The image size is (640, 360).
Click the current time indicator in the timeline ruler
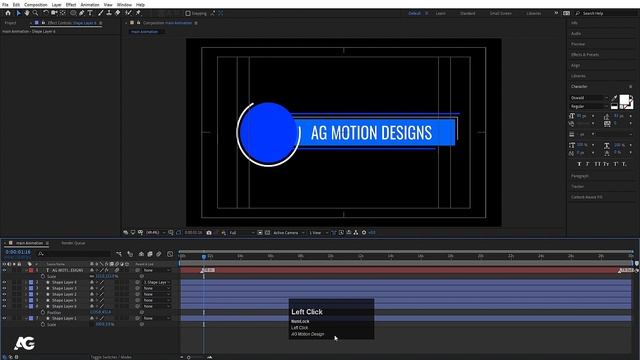coord(204,256)
